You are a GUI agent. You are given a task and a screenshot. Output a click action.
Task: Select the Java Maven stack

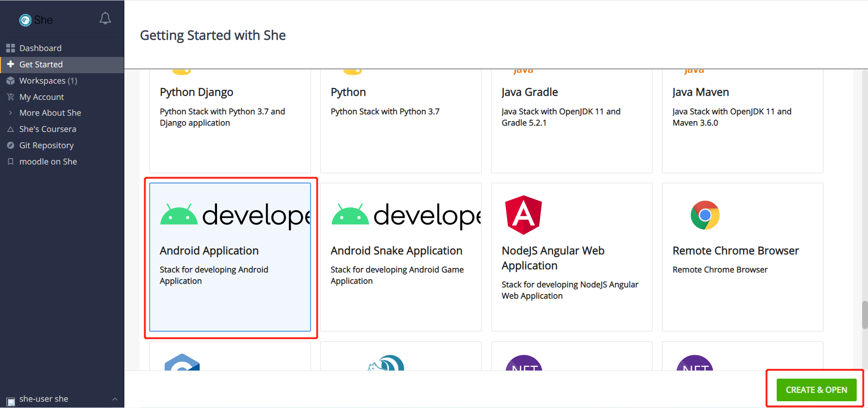pos(743,121)
